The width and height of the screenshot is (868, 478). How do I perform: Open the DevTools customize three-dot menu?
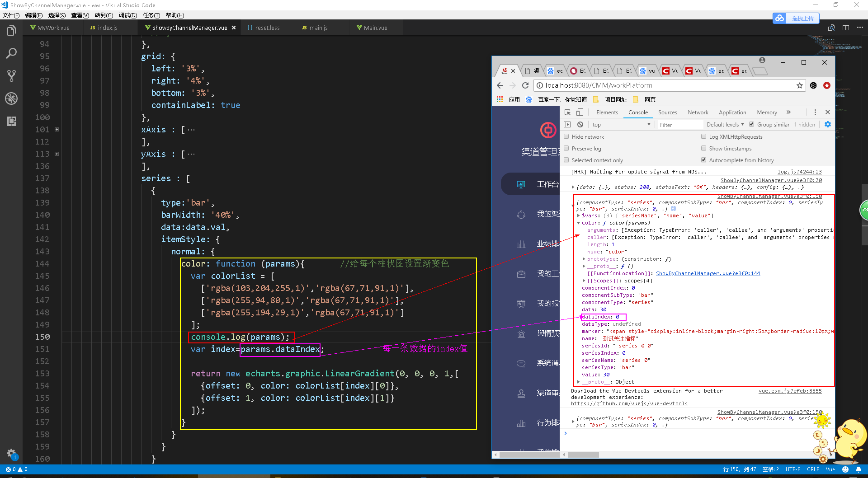pyautogui.click(x=815, y=112)
